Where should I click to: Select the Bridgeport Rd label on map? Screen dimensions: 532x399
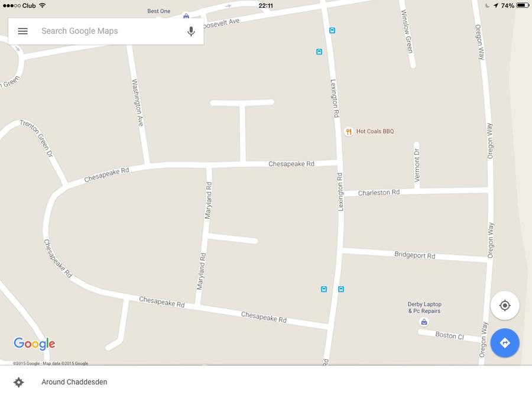[x=414, y=255]
